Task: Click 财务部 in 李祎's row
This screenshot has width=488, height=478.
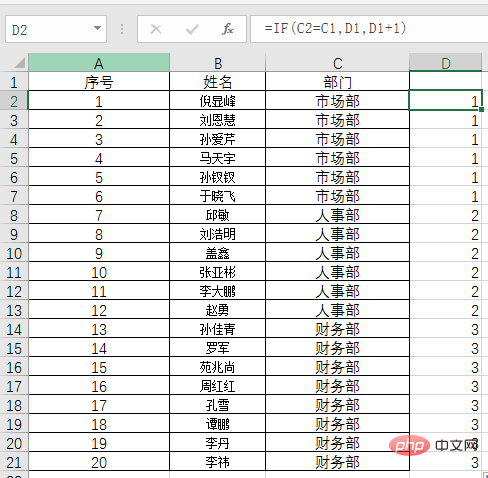Action: click(x=337, y=461)
